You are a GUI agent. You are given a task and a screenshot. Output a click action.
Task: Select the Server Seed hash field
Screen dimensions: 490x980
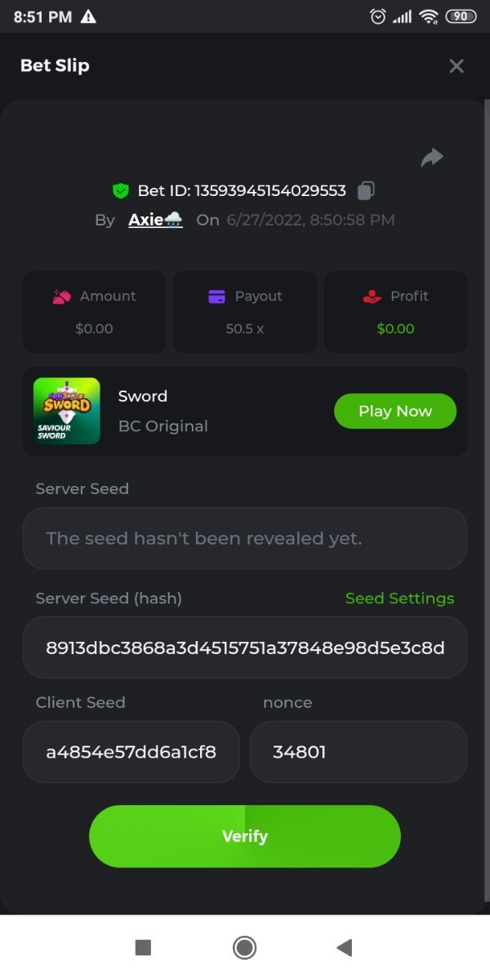coord(245,648)
